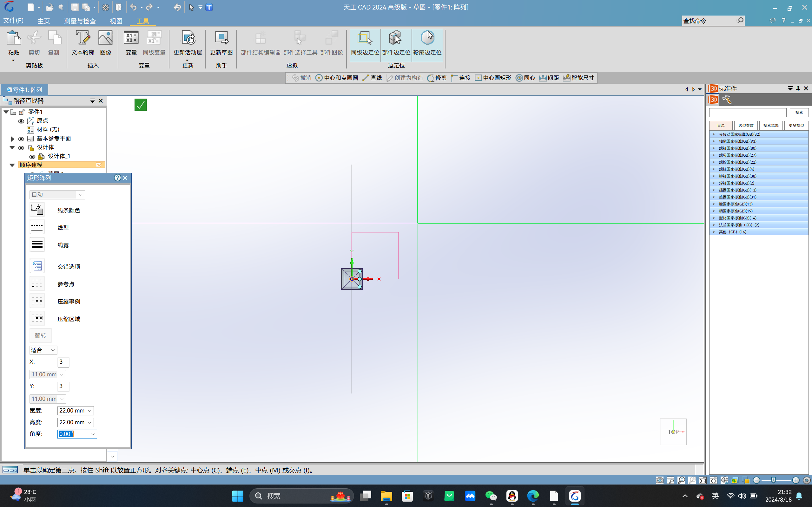Click the X count input field
Image resolution: width=812 pixels, height=507 pixels.
(63, 362)
